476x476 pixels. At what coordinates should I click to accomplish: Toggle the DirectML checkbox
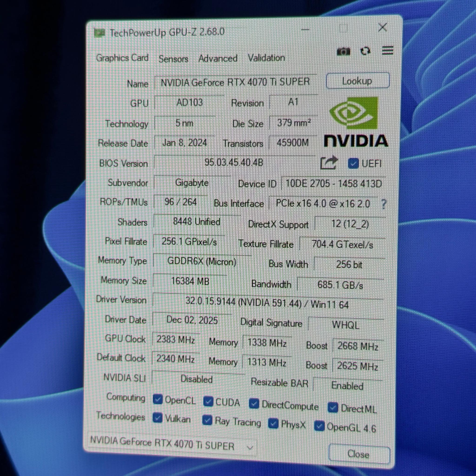tap(333, 408)
